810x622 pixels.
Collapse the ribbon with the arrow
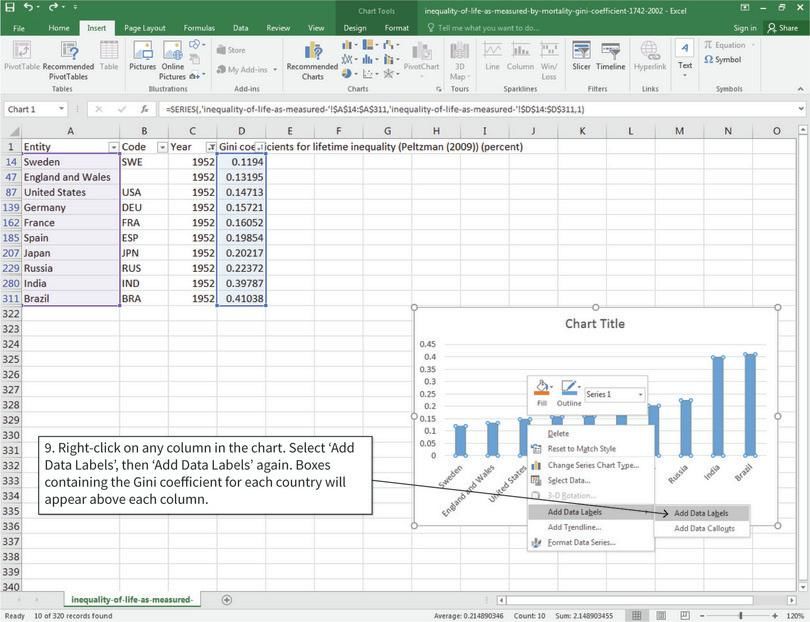pos(800,89)
